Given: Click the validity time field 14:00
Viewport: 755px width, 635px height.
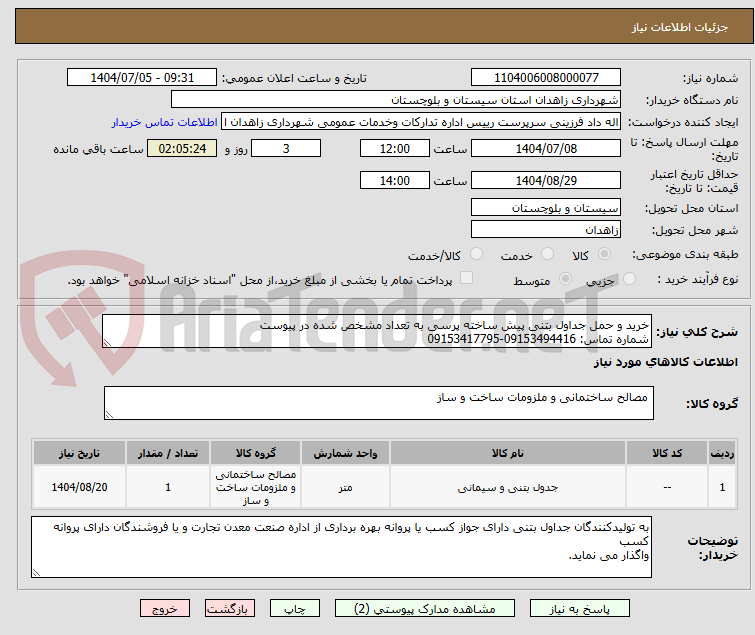Looking at the screenshot, I should tap(395, 180).
